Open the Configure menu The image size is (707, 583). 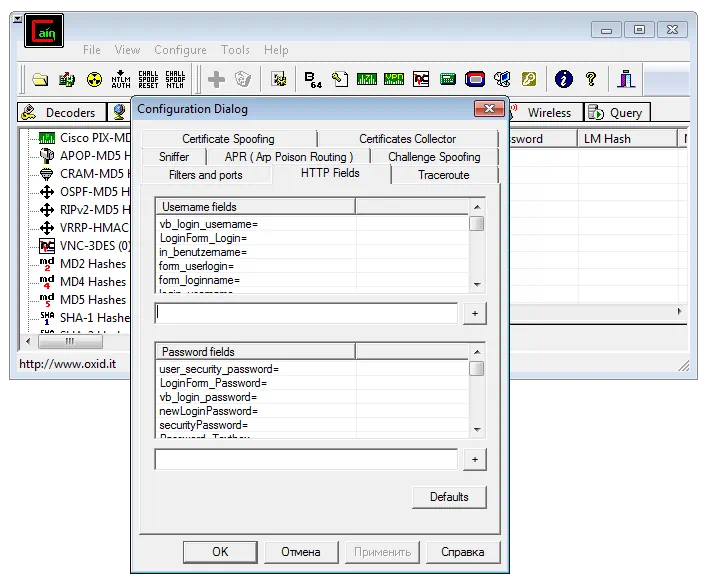pyautogui.click(x=180, y=50)
